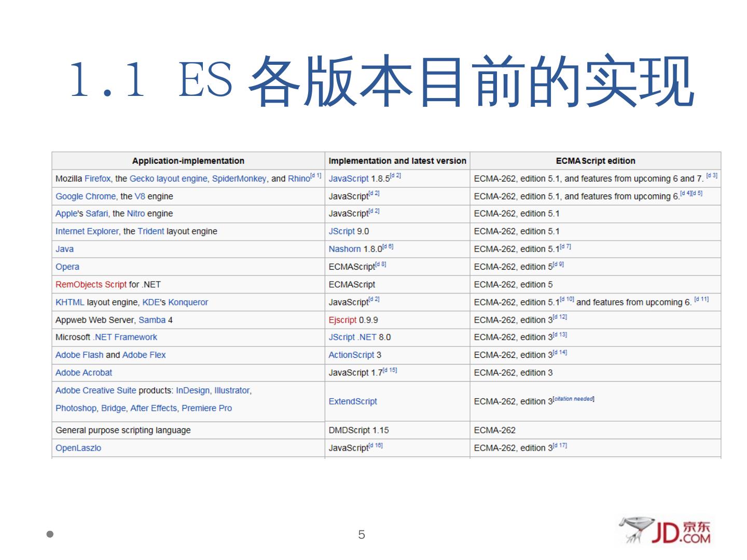747x560 pixels.
Task: Open the Adobe Flex link
Action: tap(144, 355)
